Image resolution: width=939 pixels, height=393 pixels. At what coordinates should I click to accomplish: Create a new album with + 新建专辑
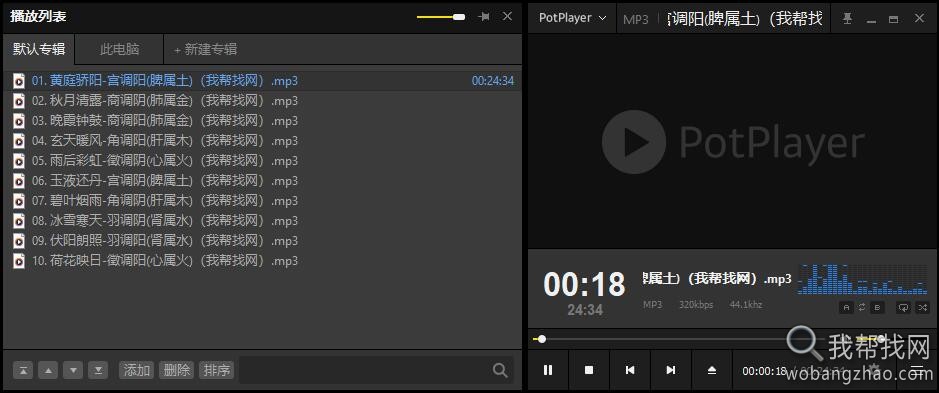[205, 50]
